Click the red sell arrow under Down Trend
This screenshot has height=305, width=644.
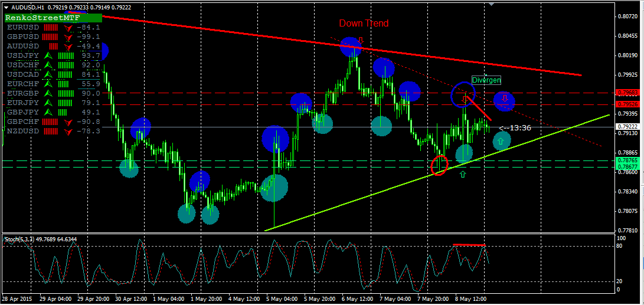click(x=360, y=40)
